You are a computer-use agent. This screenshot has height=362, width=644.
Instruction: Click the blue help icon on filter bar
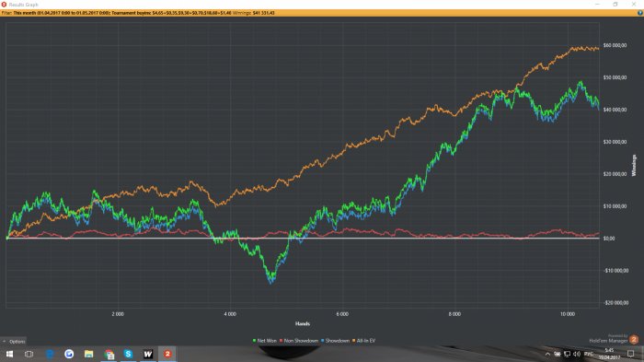[x=640, y=13]
